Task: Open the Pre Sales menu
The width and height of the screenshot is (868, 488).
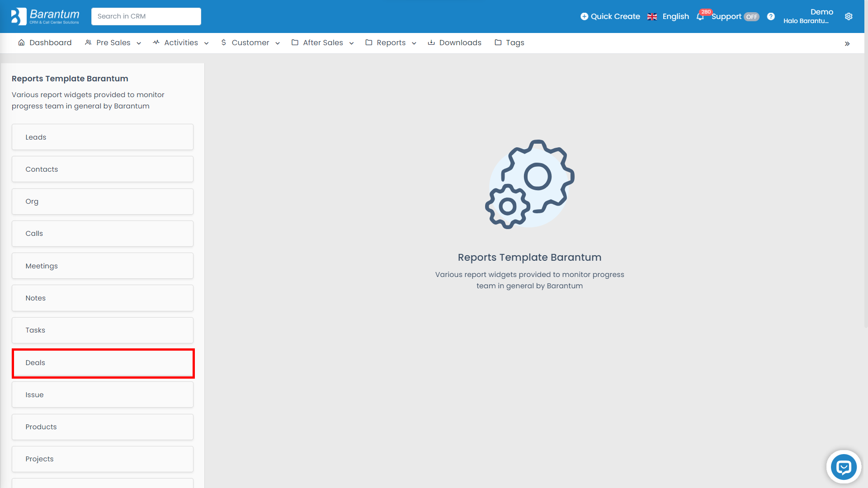Action: 113,42
